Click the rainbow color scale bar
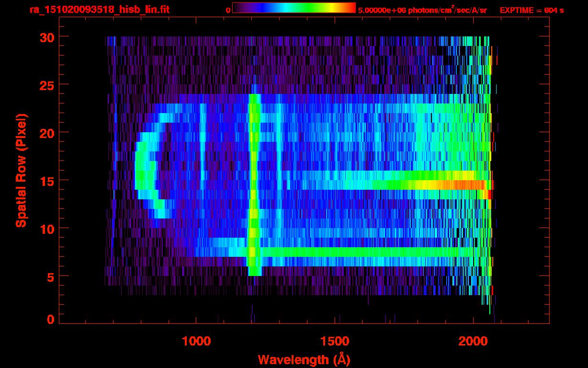Screen dimensions: 588x368 (294, 8)
